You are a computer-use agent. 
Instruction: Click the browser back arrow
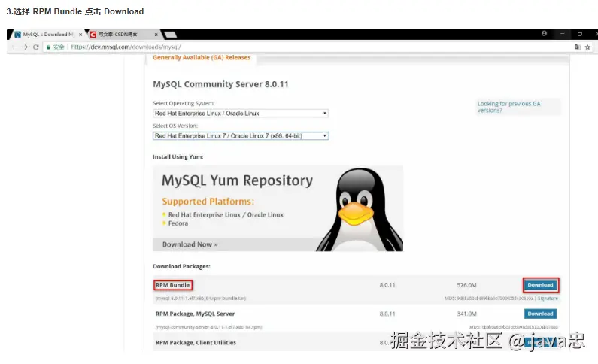pos(14,47)
